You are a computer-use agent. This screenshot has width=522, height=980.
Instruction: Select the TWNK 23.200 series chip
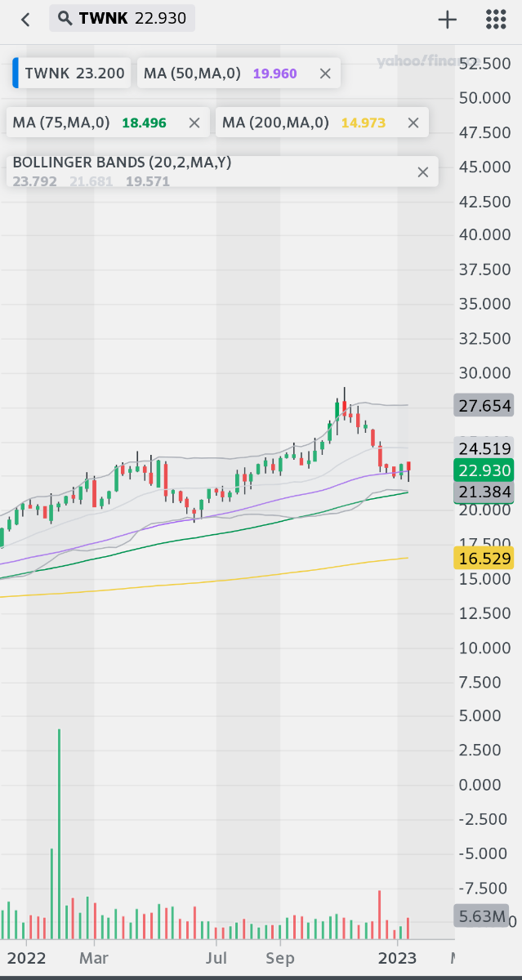(x=74, y=73)
